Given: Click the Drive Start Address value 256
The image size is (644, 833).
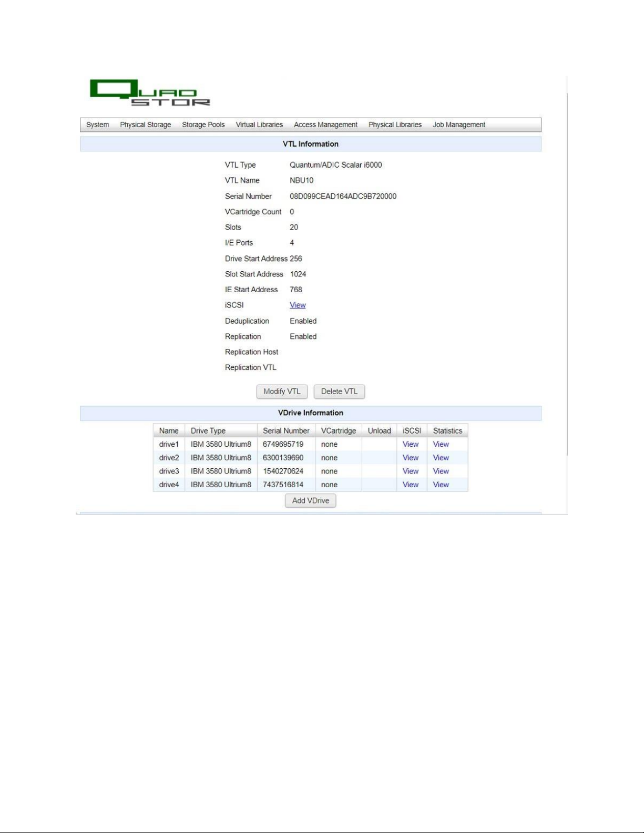Looking at the screenshot, I should tap(296, 259).
